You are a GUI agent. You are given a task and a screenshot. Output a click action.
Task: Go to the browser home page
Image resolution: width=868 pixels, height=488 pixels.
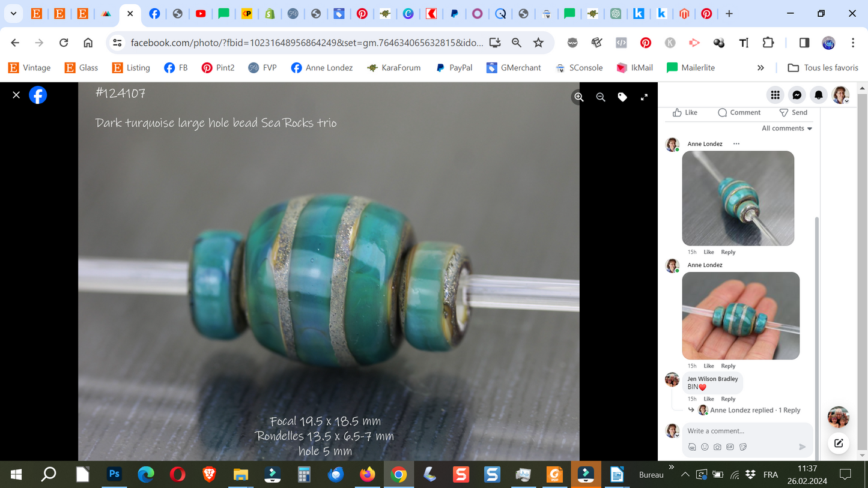(x=88, y=43)
